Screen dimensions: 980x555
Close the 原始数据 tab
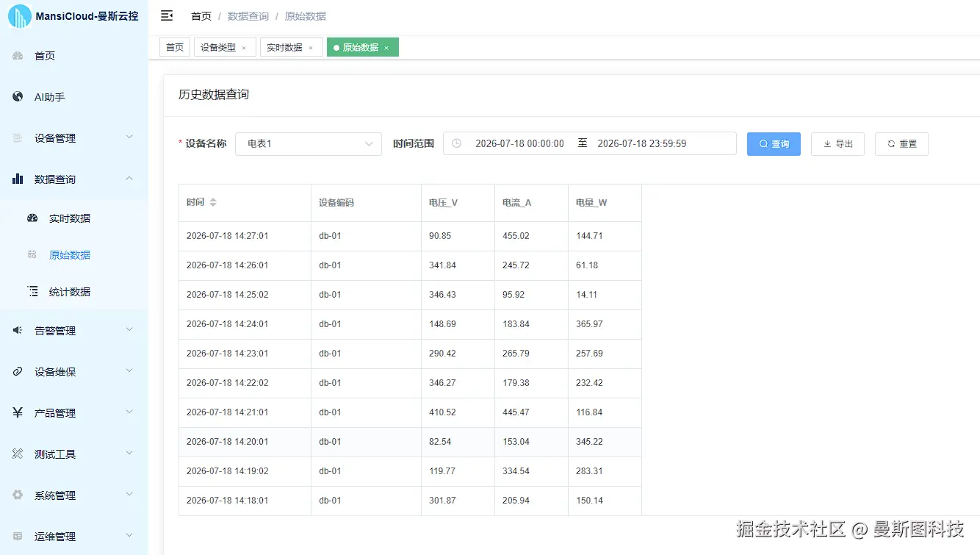(x=386, y=48)
